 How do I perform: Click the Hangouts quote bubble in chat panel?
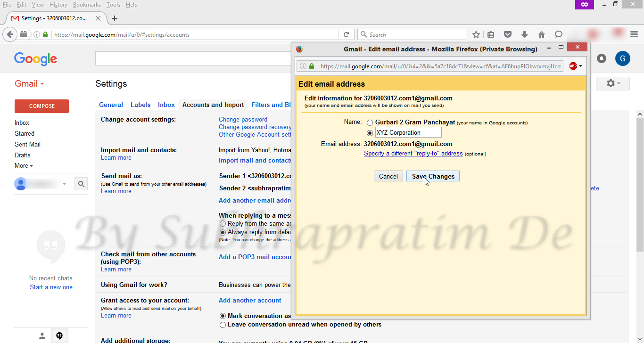tap(51, 247)
